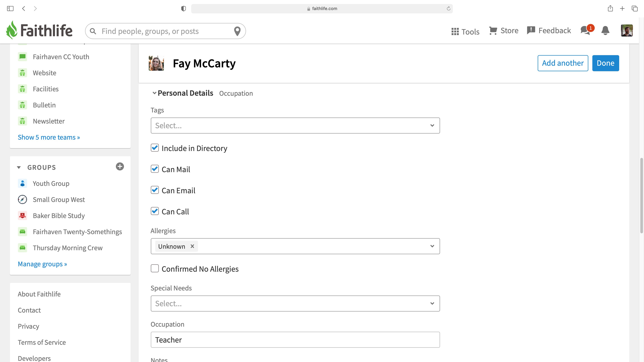This screenshot has width=644, height=362.
Task: Open the user profile avatar
Action: 627,31
